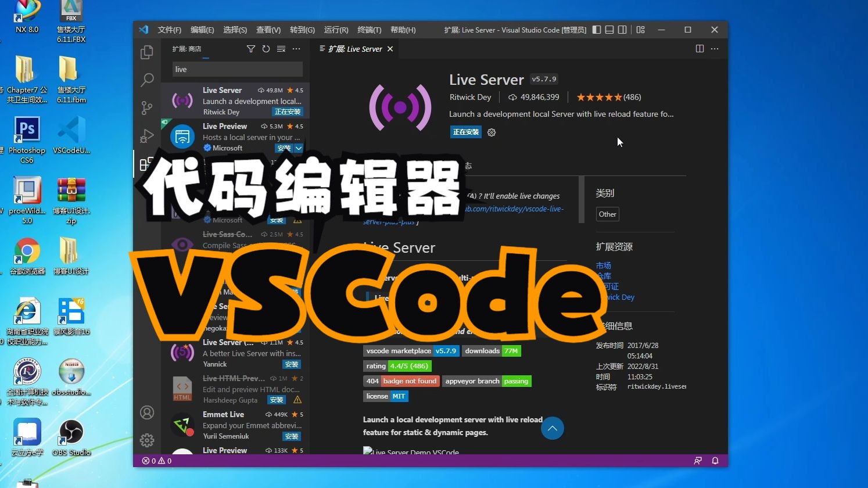Screen dimensions: 868x488
Task: Open the 选择(S) menu
Action: [x=235, y=30]
